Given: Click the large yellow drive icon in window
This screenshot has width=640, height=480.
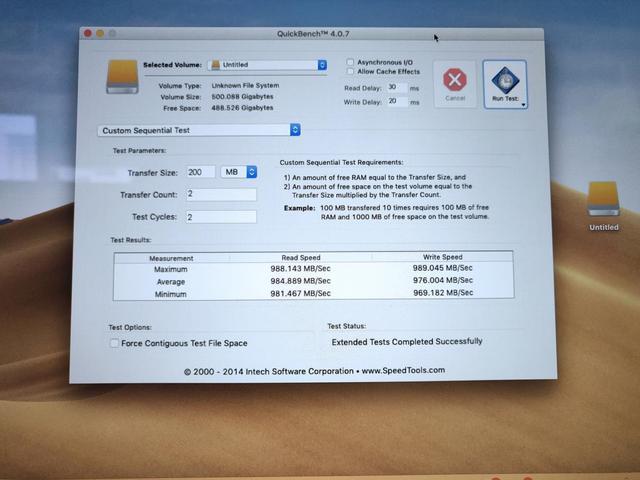Looking at the screenshot, I should pyautogui.click(x=122, y=77).
